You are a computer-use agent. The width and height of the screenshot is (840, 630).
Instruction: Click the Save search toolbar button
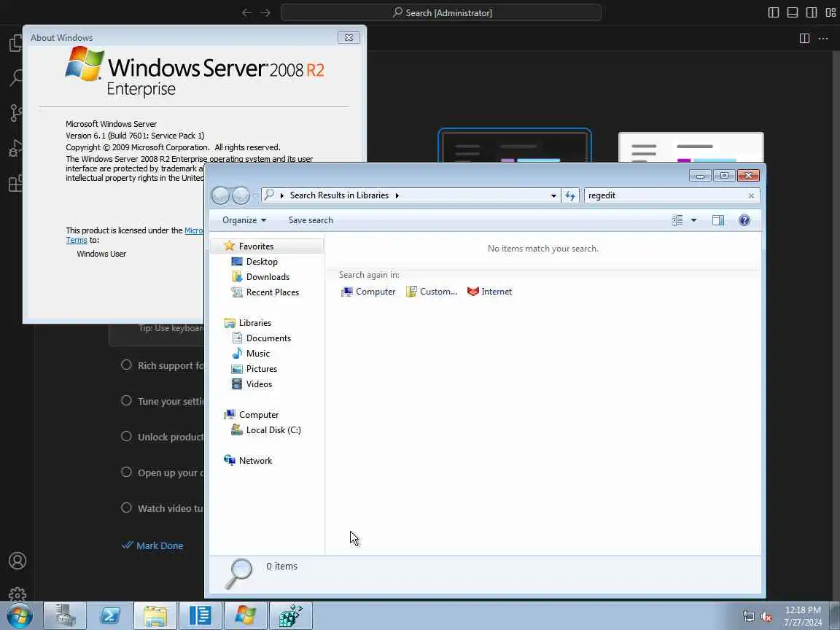pos(311,220)
